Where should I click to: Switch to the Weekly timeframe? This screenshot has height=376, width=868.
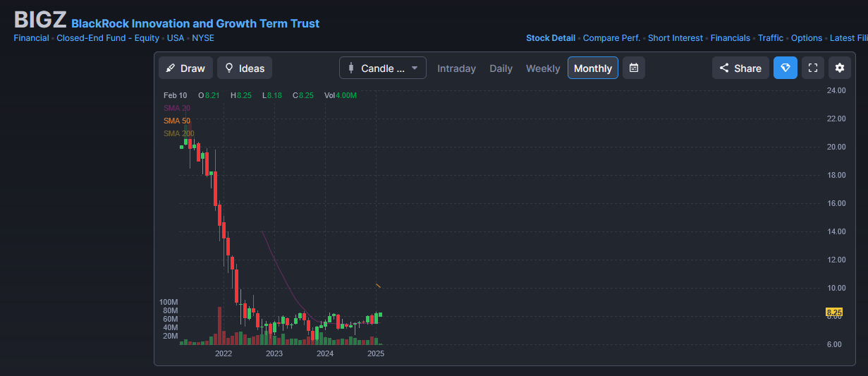(543, 68)
